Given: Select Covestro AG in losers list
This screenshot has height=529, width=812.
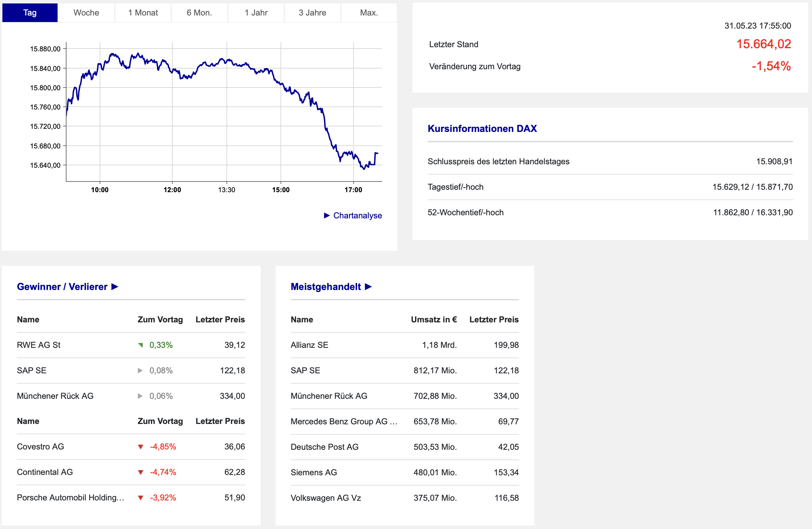Looking at the screenshot, I should coord(40,447).
